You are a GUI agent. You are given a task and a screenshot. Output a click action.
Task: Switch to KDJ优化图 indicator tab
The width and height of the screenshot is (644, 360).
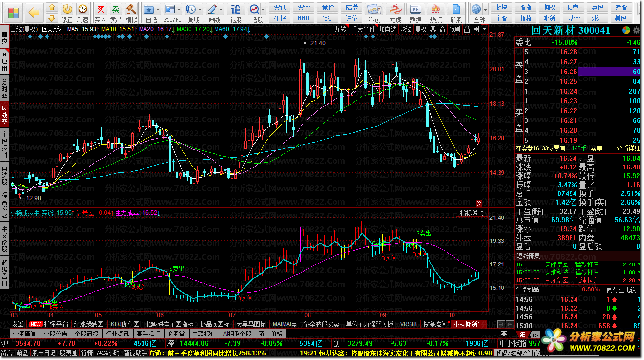[x=125, y=324]
